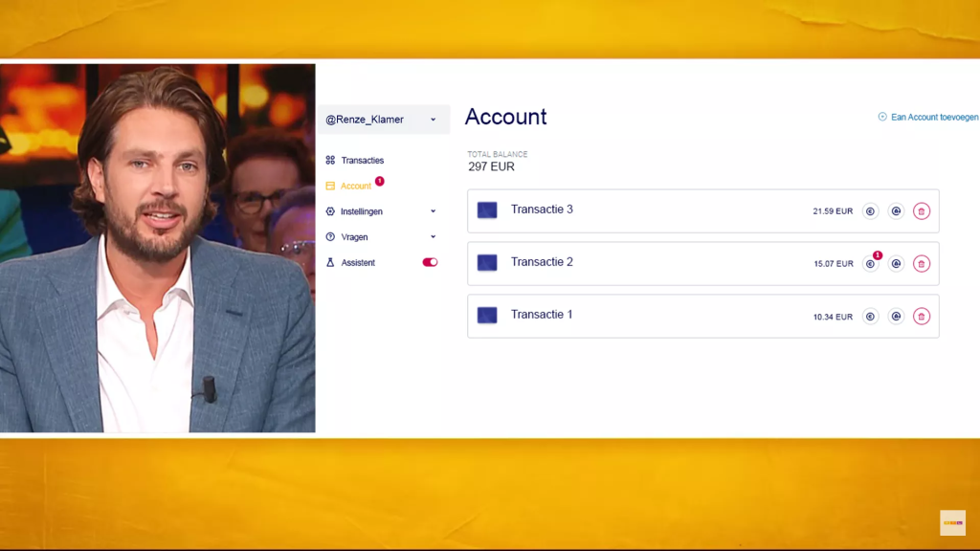Click the plus icon beside Een Account toevoegen
This screenshot has width=980, height=551.
(x=882, y=117)
